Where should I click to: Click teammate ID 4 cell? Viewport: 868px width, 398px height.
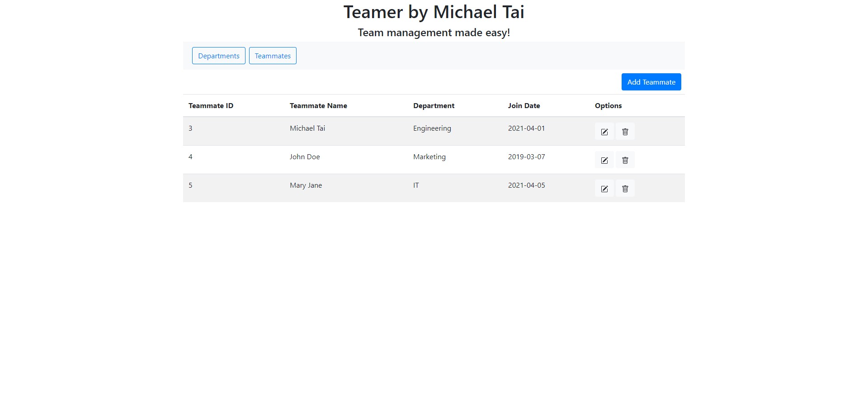(x=190, y=157)
